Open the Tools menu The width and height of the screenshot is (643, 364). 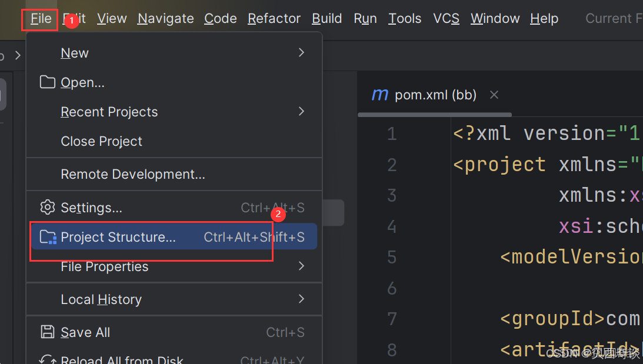click(405, 18)
